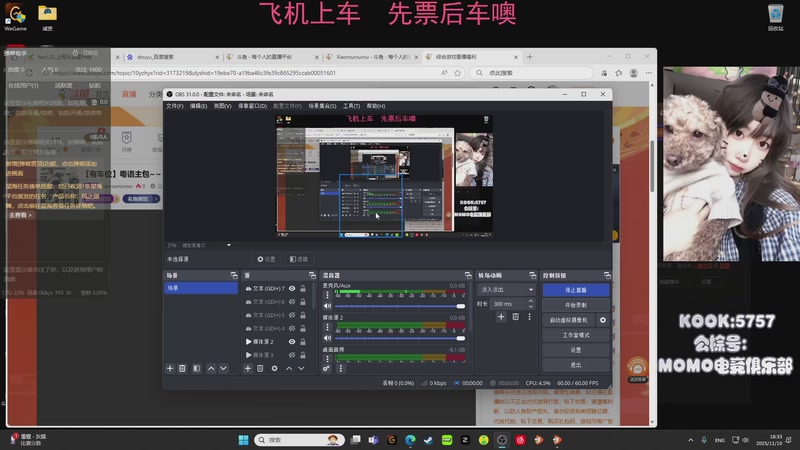Open Windows Start button on taskbar
The width and height of the screenshot is (800, 450).
(x=243, y=440)
